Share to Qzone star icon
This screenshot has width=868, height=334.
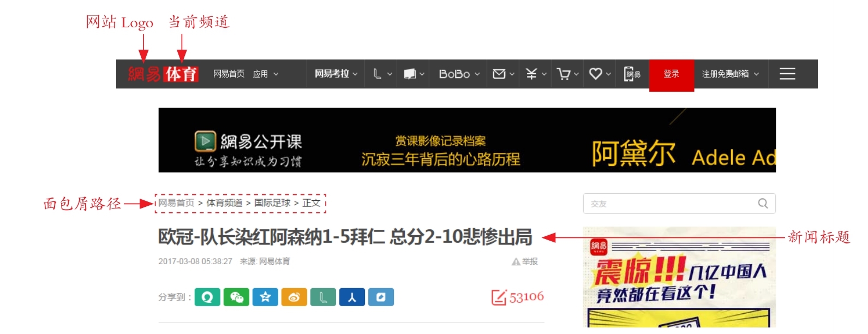pyautogui.click(x=265, y=297)
